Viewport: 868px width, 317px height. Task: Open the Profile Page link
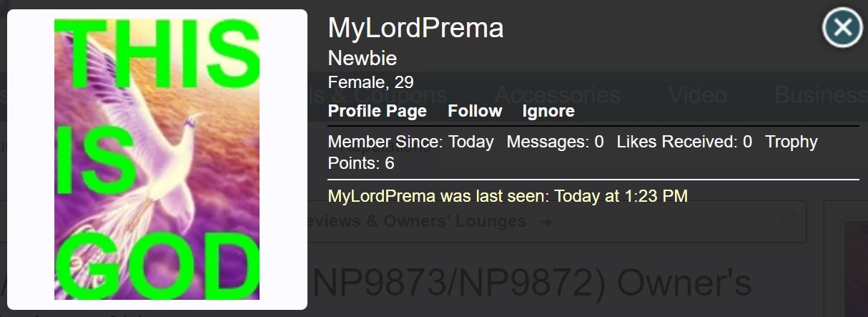tap(377, 111)
